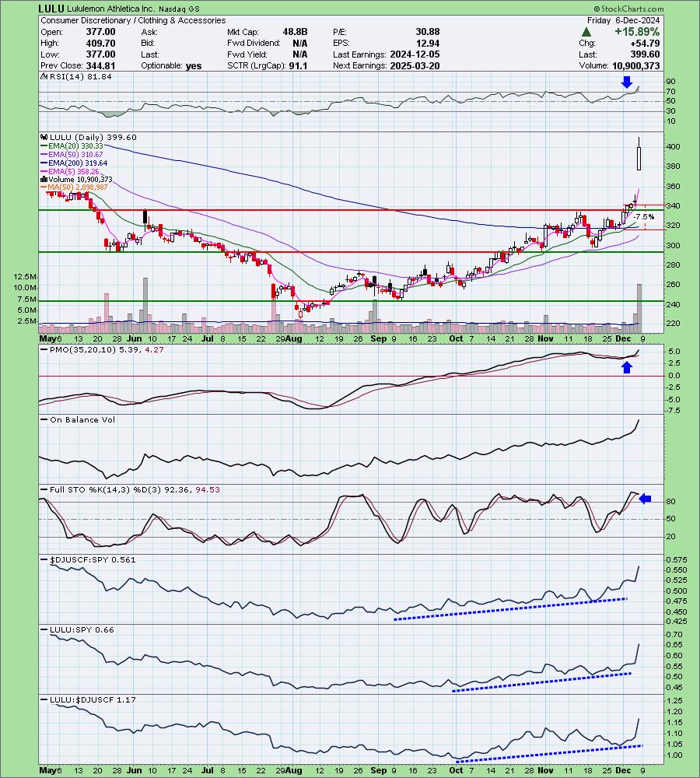Image resolution: width=700 pixels, height=778 pixels.
Task: Click the Prev Close value 344.81
Action: point(100,65)
